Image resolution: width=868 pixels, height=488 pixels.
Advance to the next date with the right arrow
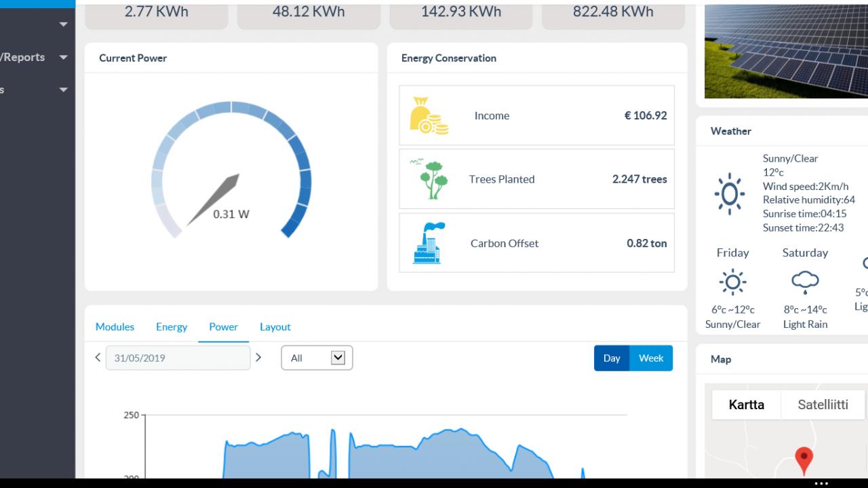point(258,357)
